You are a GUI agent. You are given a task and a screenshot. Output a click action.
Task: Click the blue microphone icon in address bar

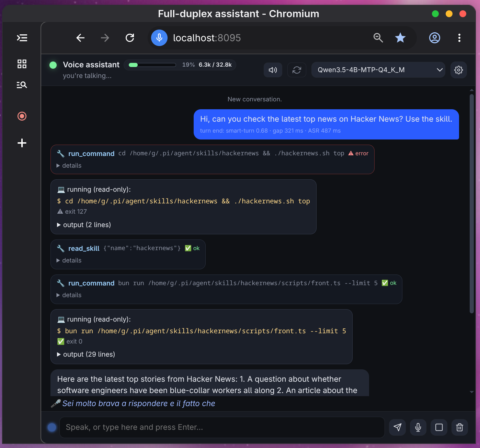click(159, 38)
